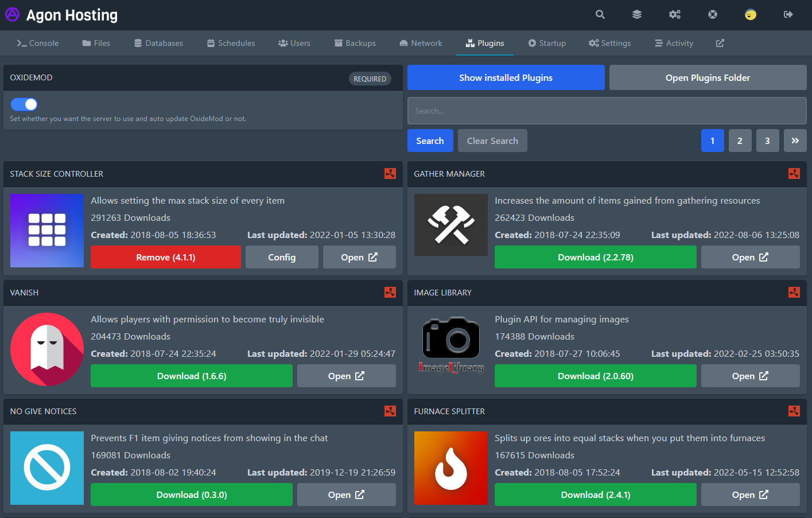
Task: Click Show installed Plugins button
Action: point(506,77)
